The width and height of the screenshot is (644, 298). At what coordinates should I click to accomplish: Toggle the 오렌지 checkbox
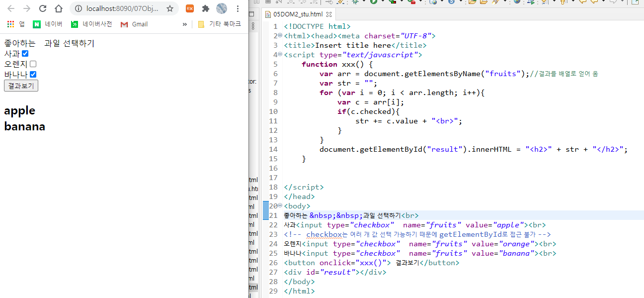(33, 64)
